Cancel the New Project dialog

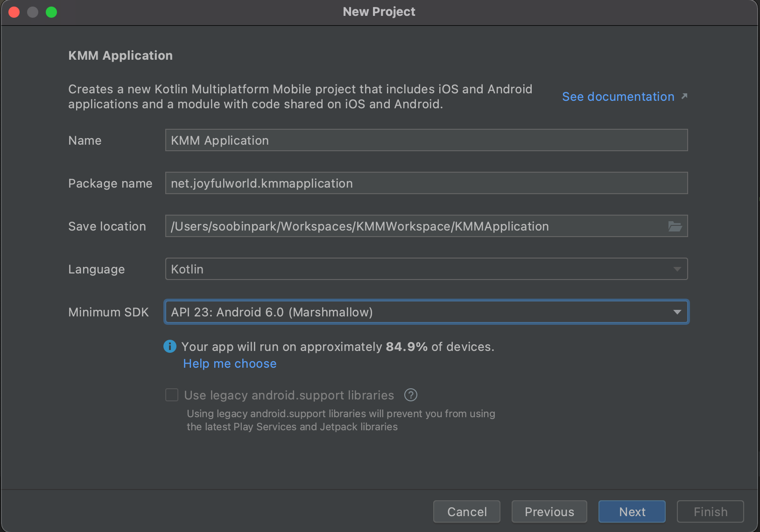(467, 512)
